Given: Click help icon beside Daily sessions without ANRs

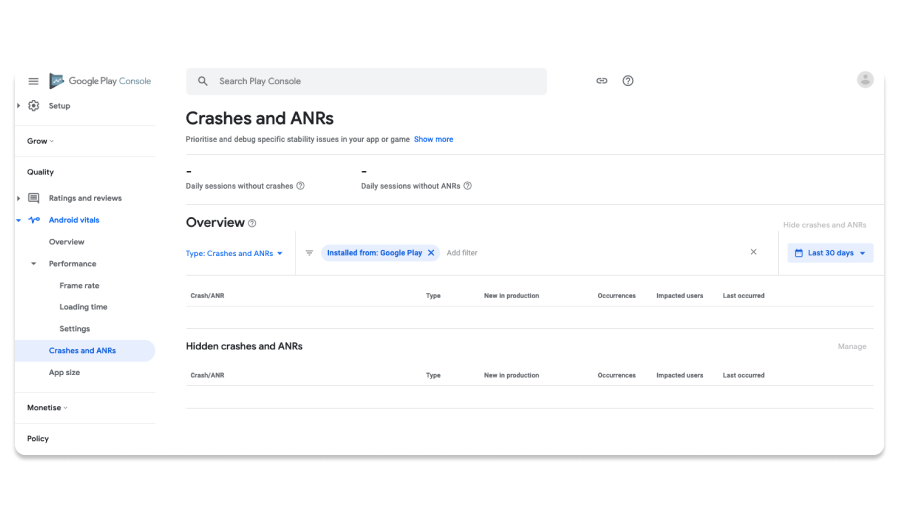Looking at the screenshot, I should point(468,186).
